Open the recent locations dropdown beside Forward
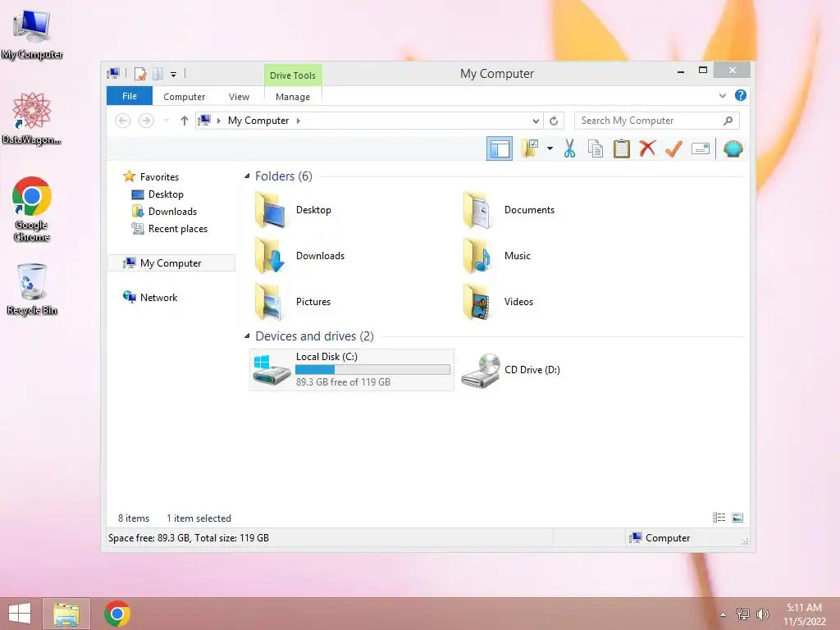Screen dimensions: 840x630 click(x=166, y=121)
